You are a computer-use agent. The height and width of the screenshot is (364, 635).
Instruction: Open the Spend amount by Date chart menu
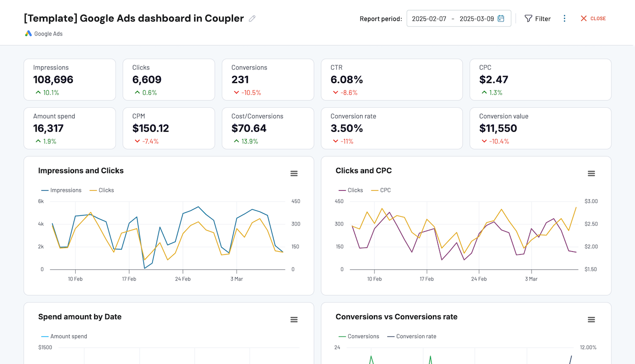pos(294,320)
